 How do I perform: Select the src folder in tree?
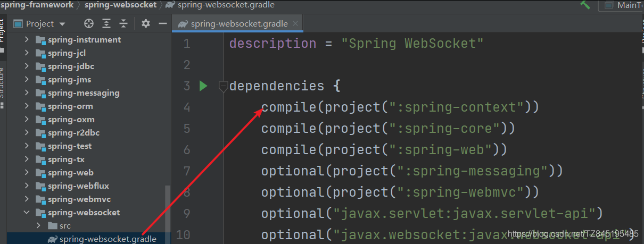click(x=65, y=226)
